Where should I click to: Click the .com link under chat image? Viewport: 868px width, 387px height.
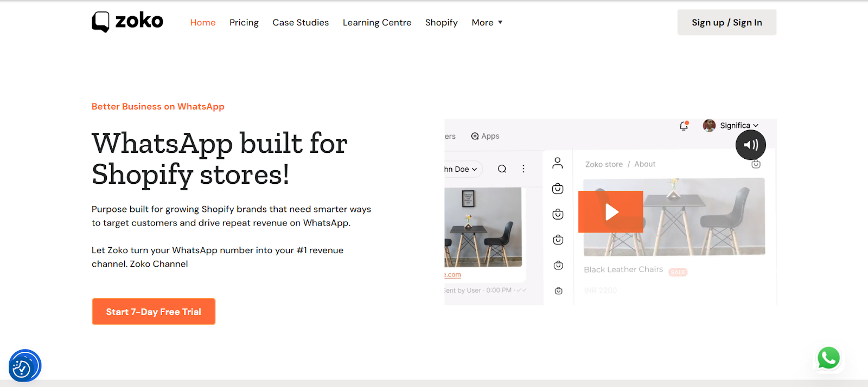[452, 275]
